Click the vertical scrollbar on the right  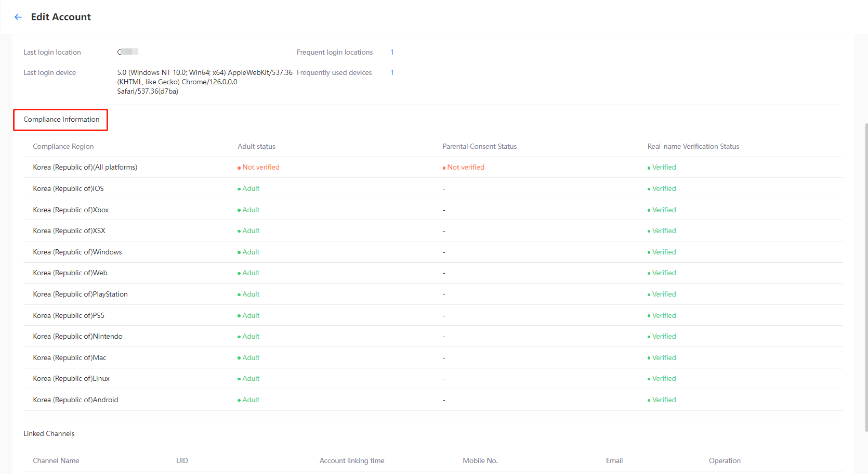pyautogui.click(x=865, y=276)
